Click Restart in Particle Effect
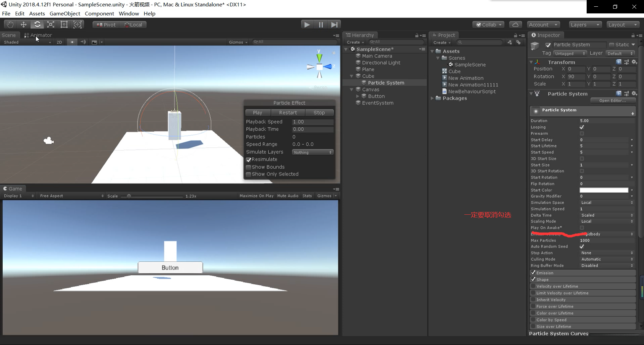This screenshot has height=345, width=644. tap(288, 113)
